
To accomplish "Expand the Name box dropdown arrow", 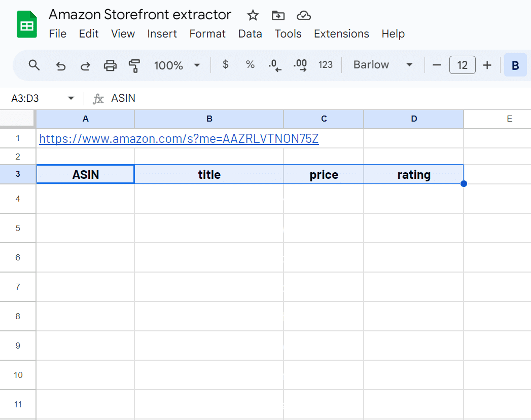I will [71, 98].
